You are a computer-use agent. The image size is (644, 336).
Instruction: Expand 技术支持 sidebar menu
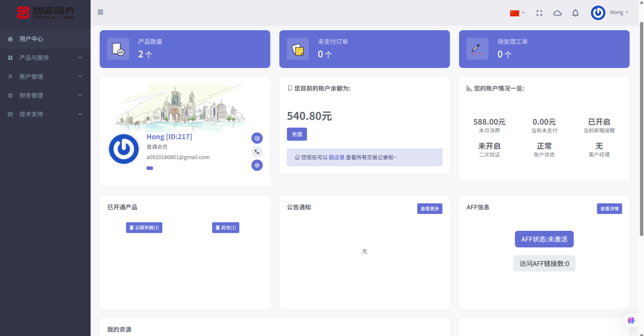tap(45, 114)
